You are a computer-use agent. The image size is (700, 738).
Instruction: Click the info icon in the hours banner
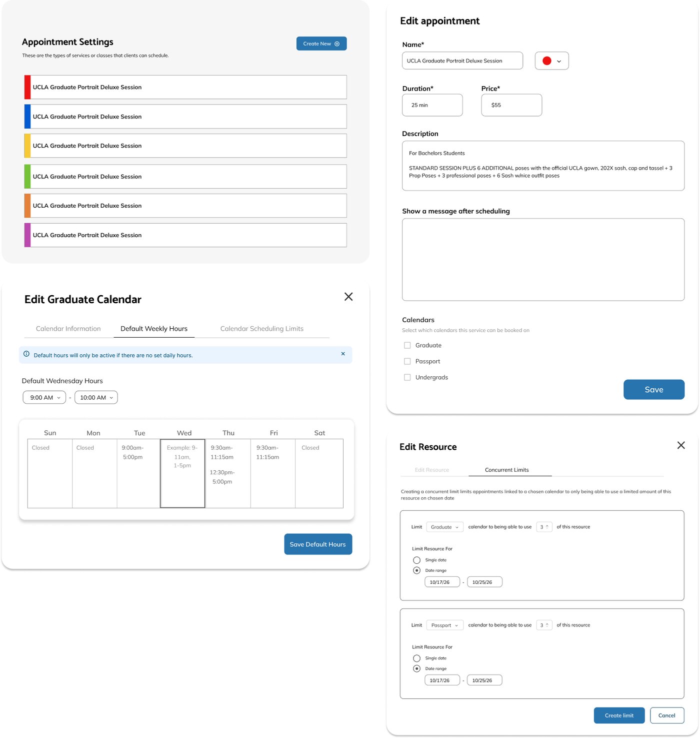pyautogui.click(x=26, y=354)
